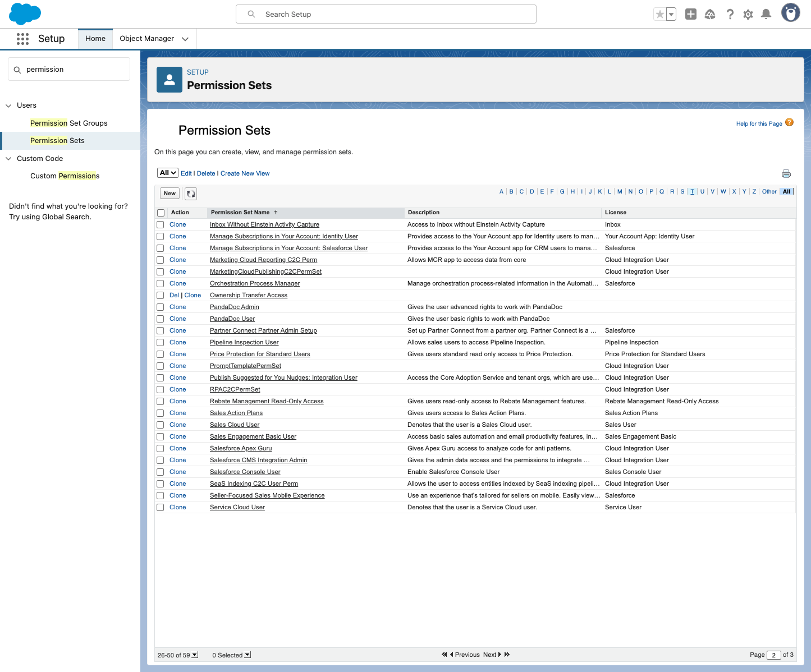Open Permission Set Groups in sidebar
This screenshot has width=811, height=672.
[69, 123]
